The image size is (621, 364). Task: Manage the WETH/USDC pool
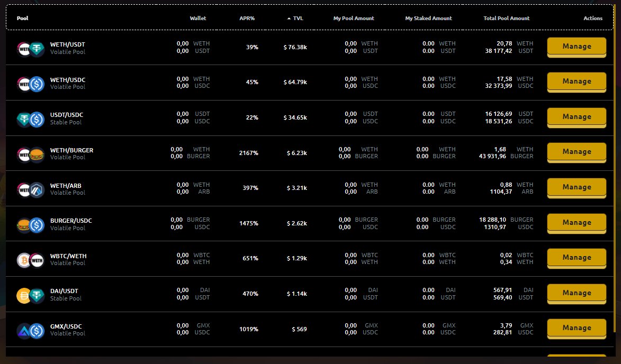click(x=577, y=82)
